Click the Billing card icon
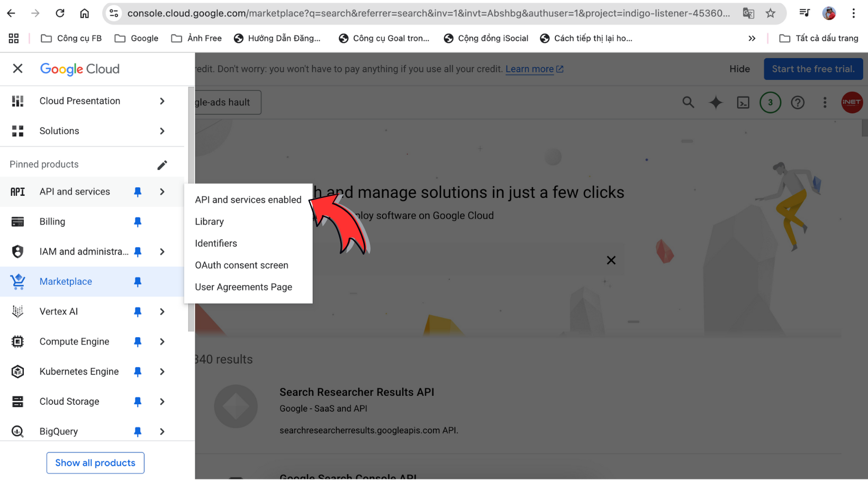 (17, 222)
